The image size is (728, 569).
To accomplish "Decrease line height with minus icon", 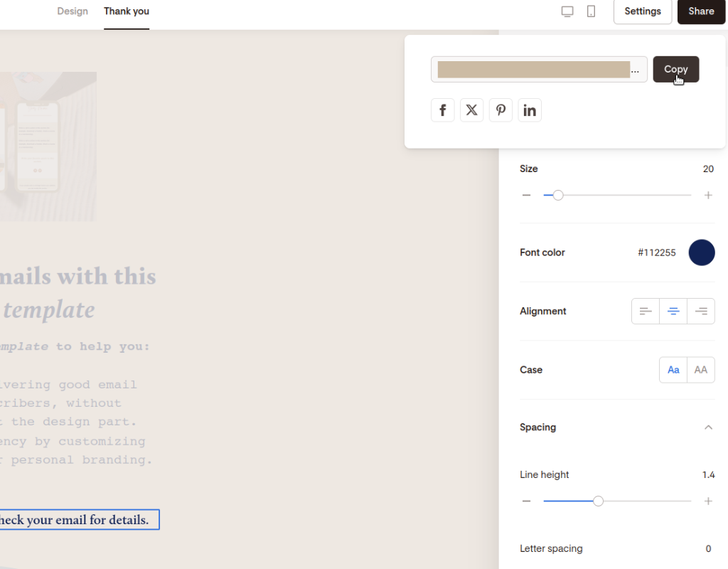I will (526, 501).
